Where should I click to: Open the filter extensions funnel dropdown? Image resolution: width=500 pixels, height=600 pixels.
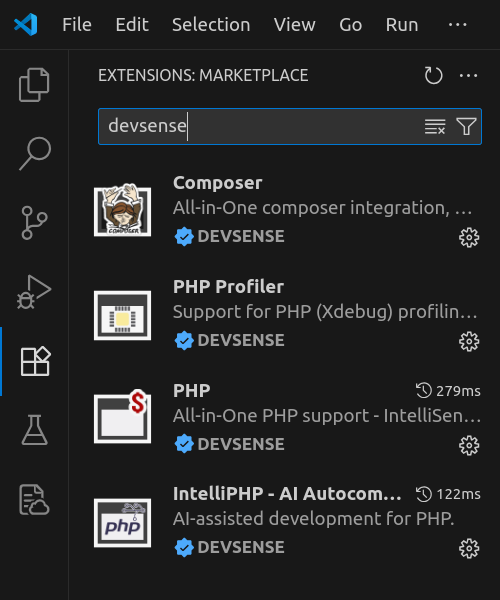point(466,126)
